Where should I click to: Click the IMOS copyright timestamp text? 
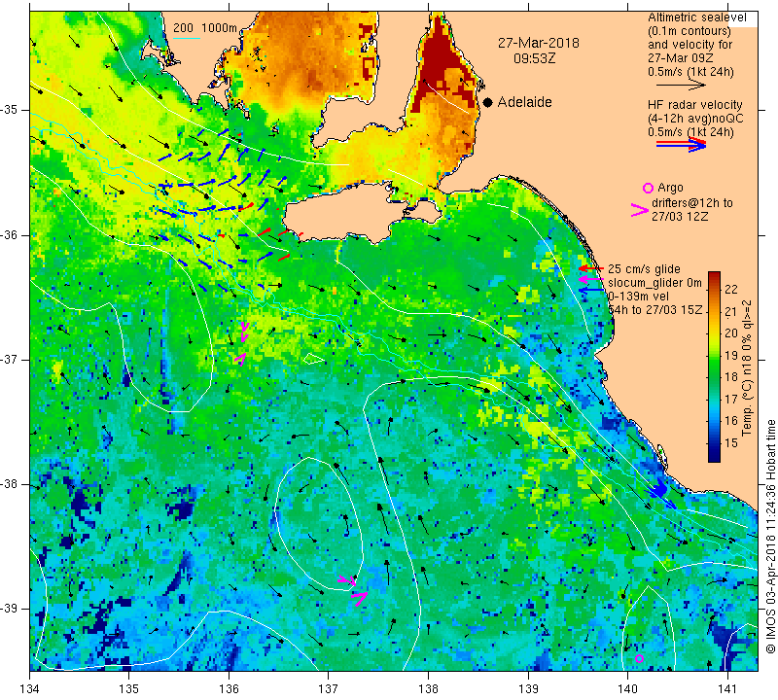pyautogui.click(x=770, y=535)
